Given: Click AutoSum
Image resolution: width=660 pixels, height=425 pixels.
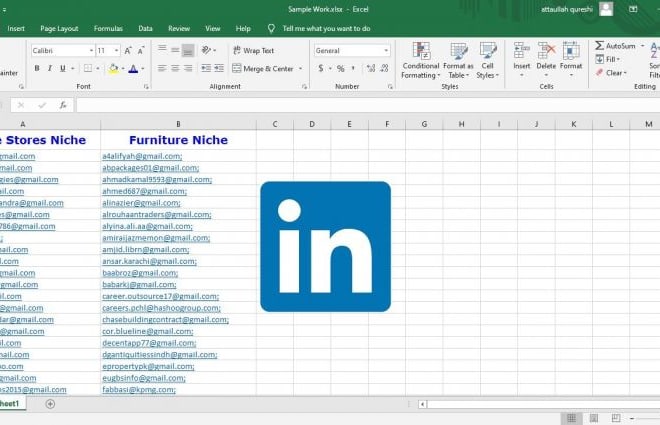Looking at the screenshot, I should (615, 45).
